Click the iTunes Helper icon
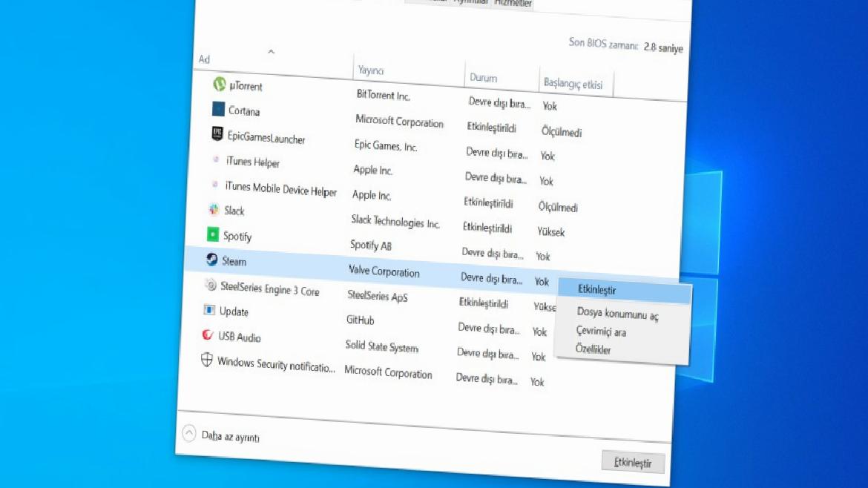Screen dimensions: 868x488 click(216, 159)
